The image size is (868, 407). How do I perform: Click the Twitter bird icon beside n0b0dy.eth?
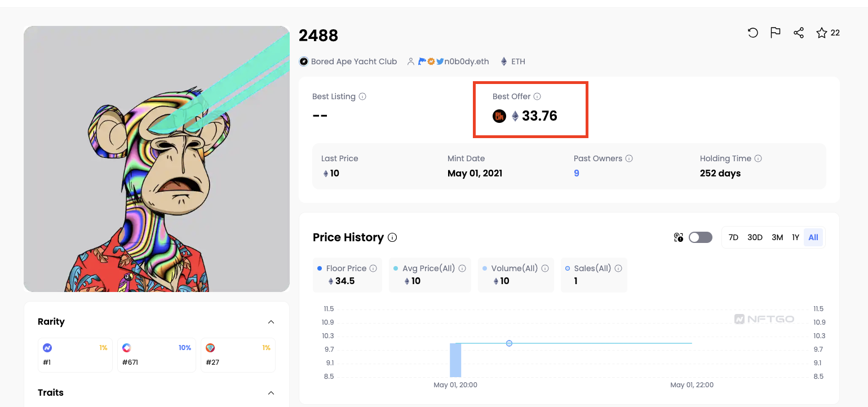pos(440,61)
